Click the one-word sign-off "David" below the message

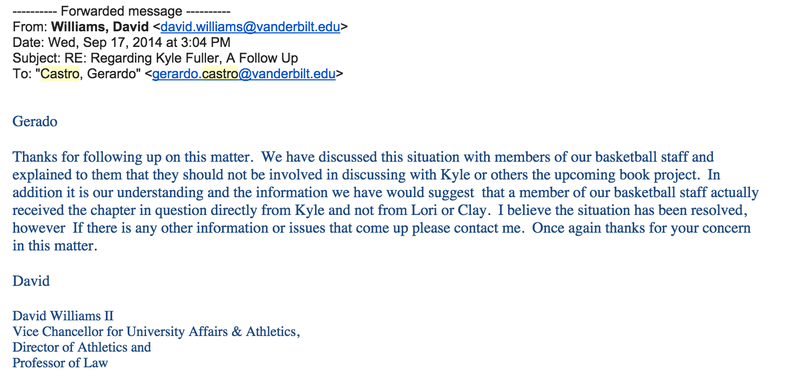coord(31,281)
